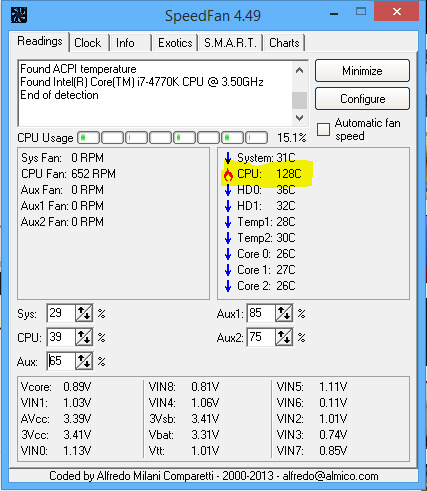Image resolution: width=427 pixels, height=491 pixels.
Task: Select the 'Aux1 Fan: 0 RPM' reading
Action: 62,206
